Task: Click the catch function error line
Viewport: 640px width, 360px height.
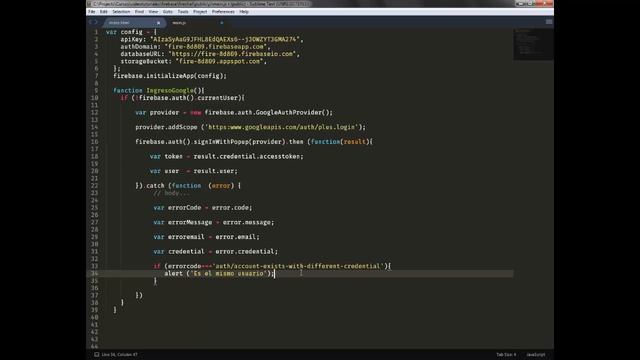Action: click(188, 186)
